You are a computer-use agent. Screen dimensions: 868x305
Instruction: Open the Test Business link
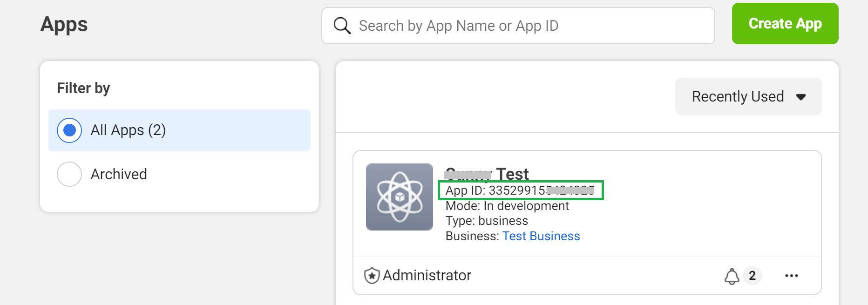coord(541,236)
